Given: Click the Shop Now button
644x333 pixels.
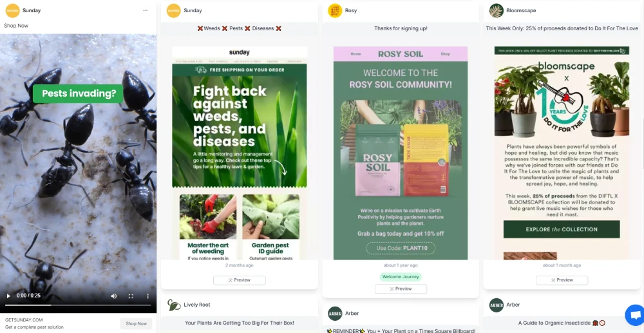Looking at the screenshot, I should 136,323.
